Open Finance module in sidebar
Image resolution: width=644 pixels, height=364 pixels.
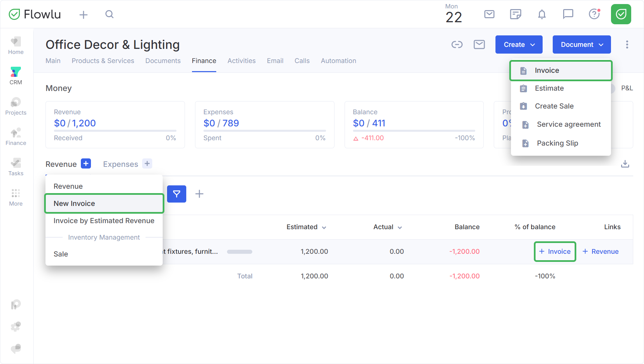[16, 136]
